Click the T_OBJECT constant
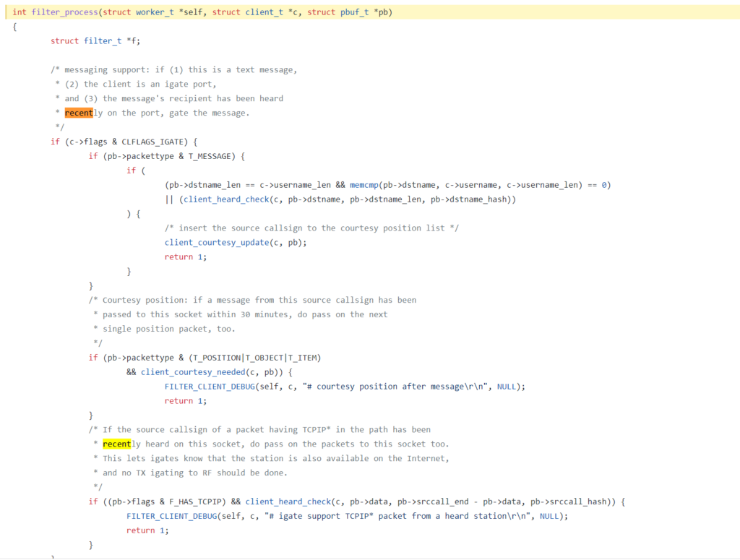The height and width of the screenshot is (560, 740). pos(264,358)
